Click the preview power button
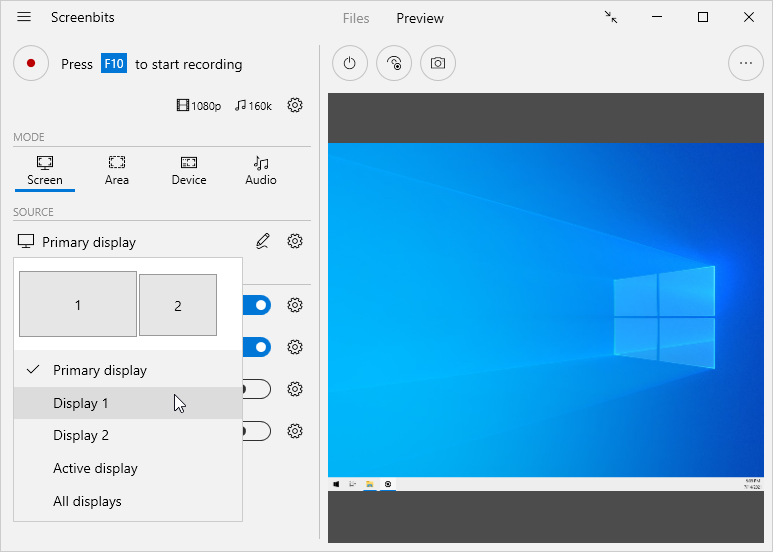This screenshot has width=773, height=552. tap(350, 63)
